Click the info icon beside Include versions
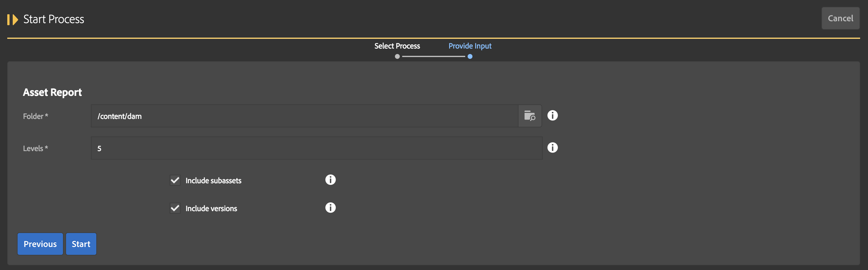Viewport: 868px width, 270px height. pyautogui.click(x=330, y=208)
